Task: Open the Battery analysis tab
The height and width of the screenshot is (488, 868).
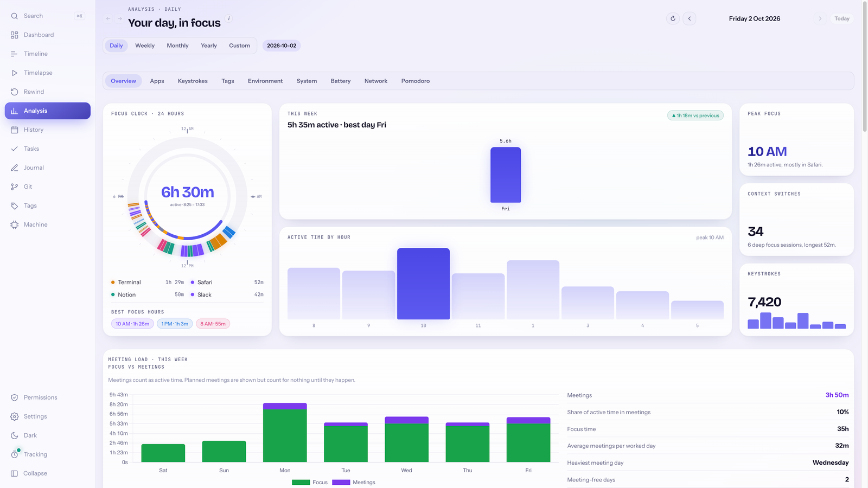Action: (341, 81)
